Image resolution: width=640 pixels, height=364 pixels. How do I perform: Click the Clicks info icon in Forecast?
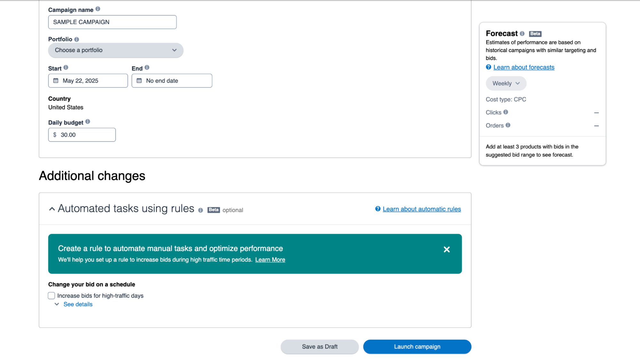point(506,112)
